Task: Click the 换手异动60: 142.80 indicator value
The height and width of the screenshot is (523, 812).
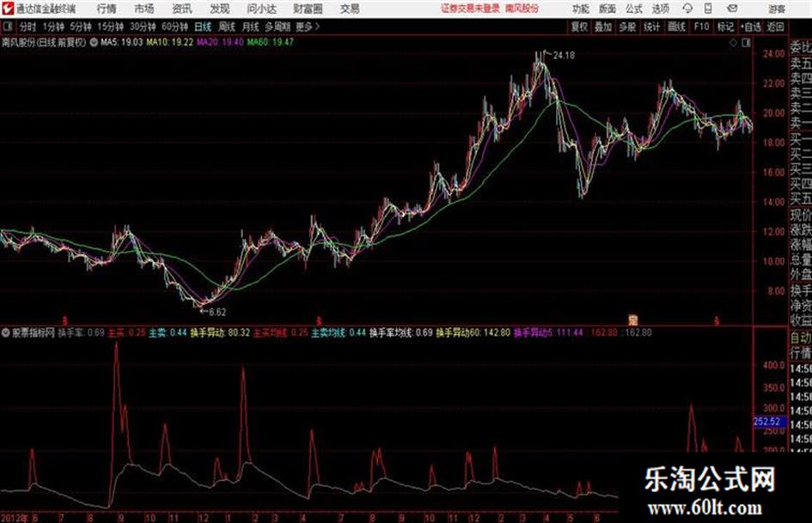Action: click(x=473, y=332)
